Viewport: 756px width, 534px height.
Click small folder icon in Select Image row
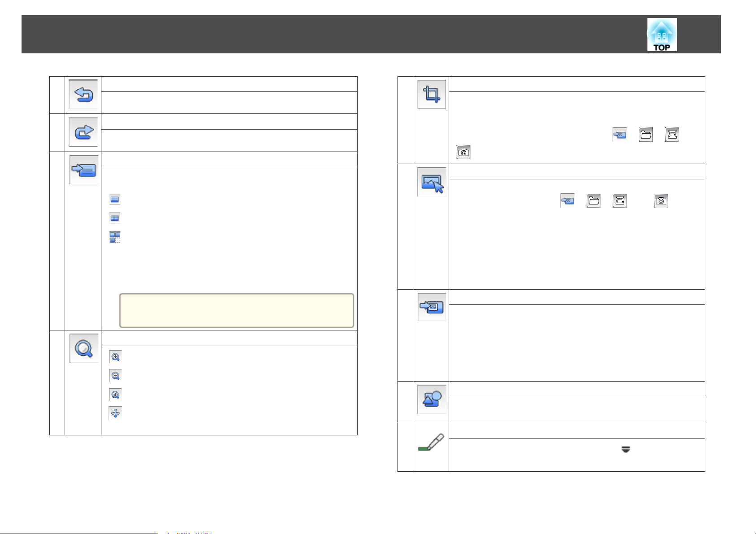pyautogui.click(x=594, y=201)
